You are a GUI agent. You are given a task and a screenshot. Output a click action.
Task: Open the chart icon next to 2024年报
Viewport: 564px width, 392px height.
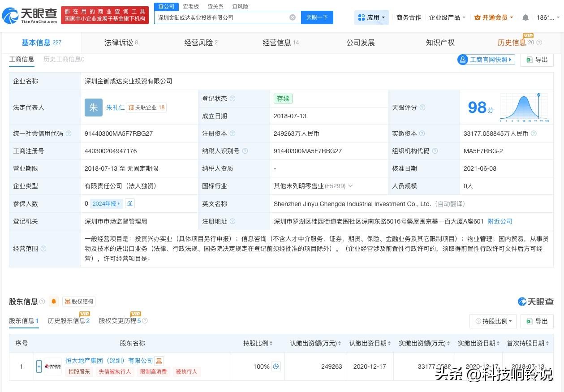[129, 203]
